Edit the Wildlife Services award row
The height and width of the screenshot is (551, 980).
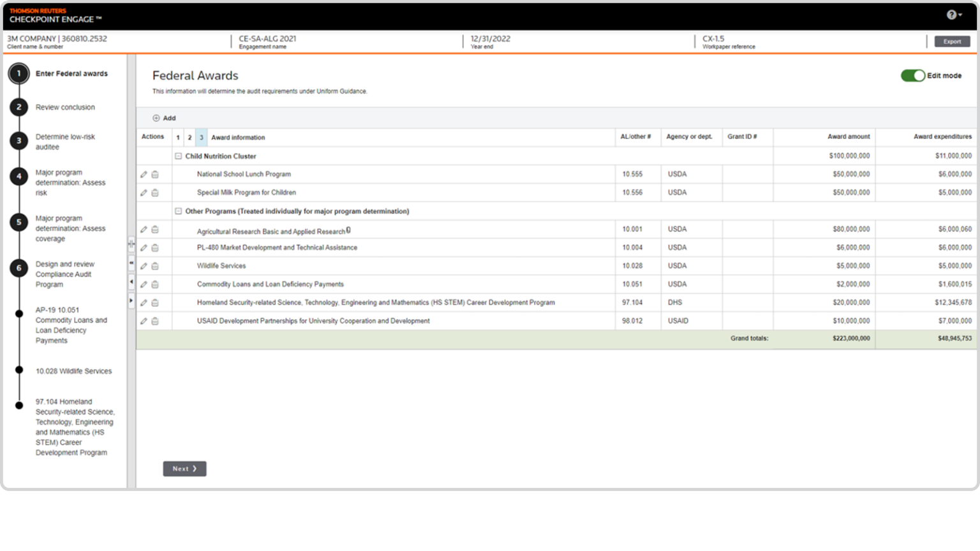point(144,267)
